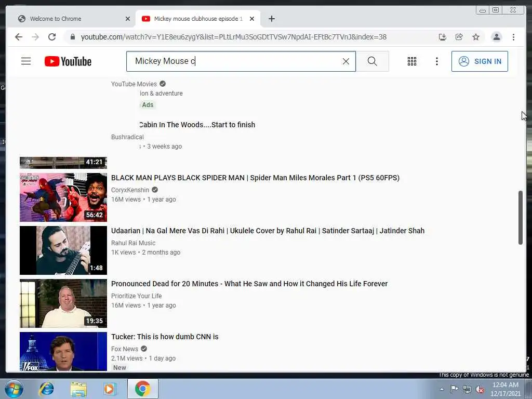This screenshot has height=399, width=532.
Task: Open the Udaarian ukulele cover thumbnail
Action: [x=63, y=250]
